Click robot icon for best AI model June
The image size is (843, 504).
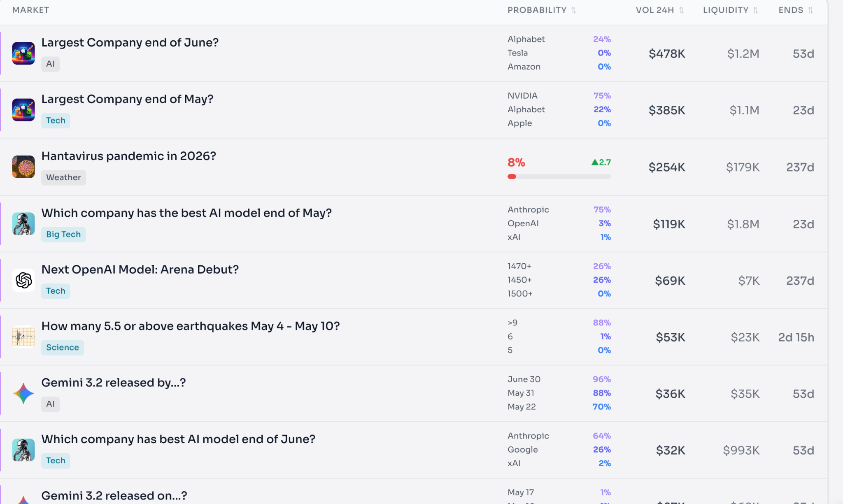[x=23, y=450]
